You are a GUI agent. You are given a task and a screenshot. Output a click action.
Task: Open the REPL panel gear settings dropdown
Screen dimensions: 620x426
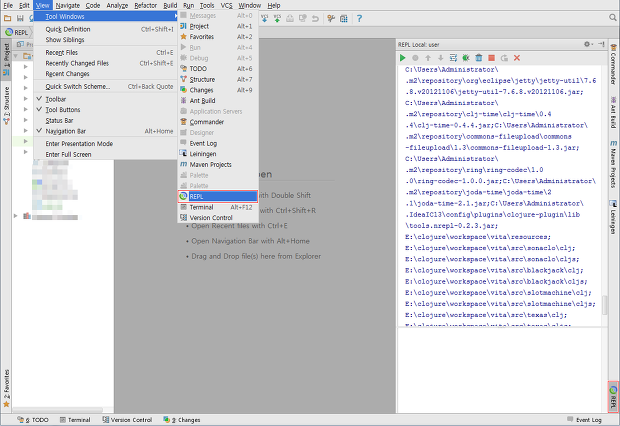point(588,44)
